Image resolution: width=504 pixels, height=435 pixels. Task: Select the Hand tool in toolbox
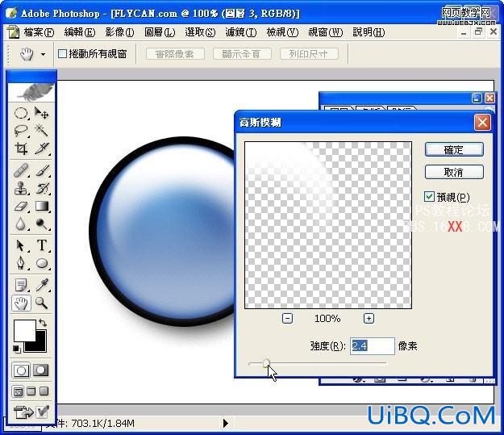click(21, 303)
